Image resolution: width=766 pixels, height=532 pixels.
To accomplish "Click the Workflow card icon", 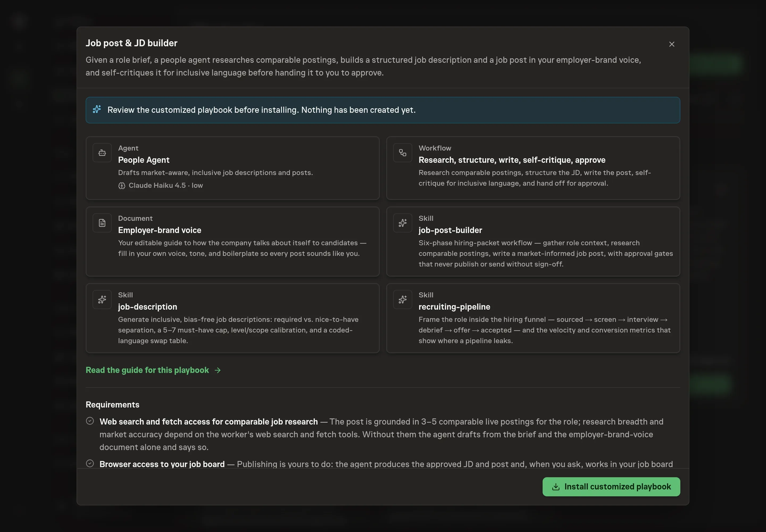I will tap(402, 153).
